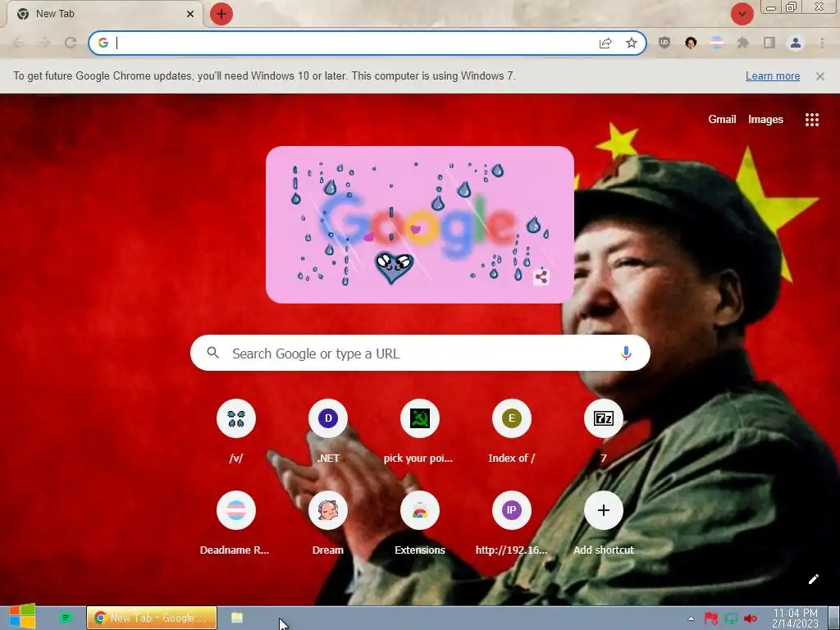Open the /v/ shortcut
This screenshot has width=840, height=630.
[x=236, y=431]
